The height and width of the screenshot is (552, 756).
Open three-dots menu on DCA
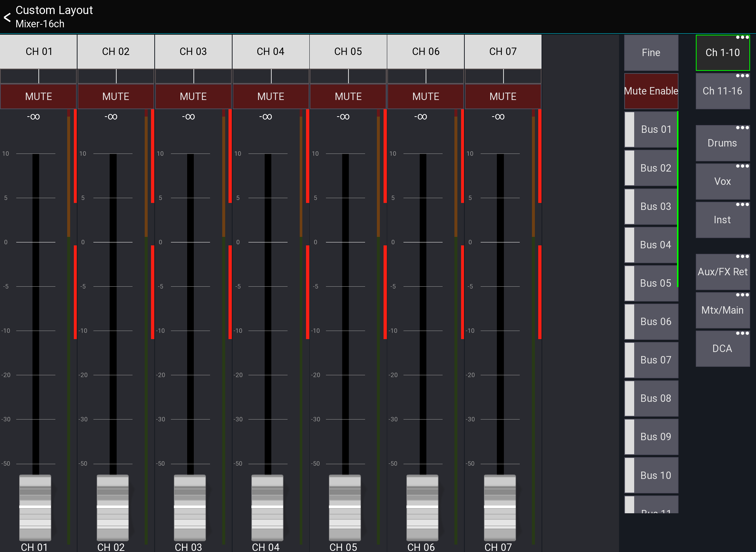742,333
